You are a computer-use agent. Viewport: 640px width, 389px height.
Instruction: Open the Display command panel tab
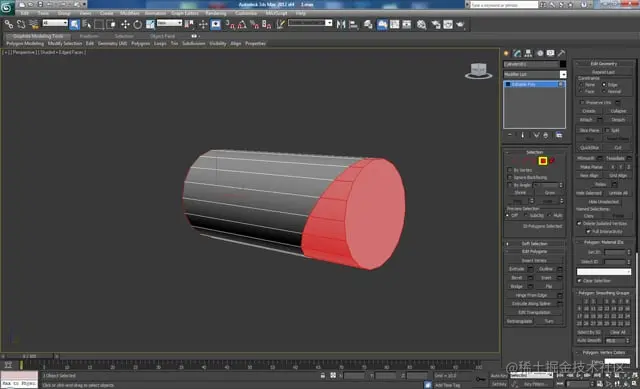tap(551, 53)
